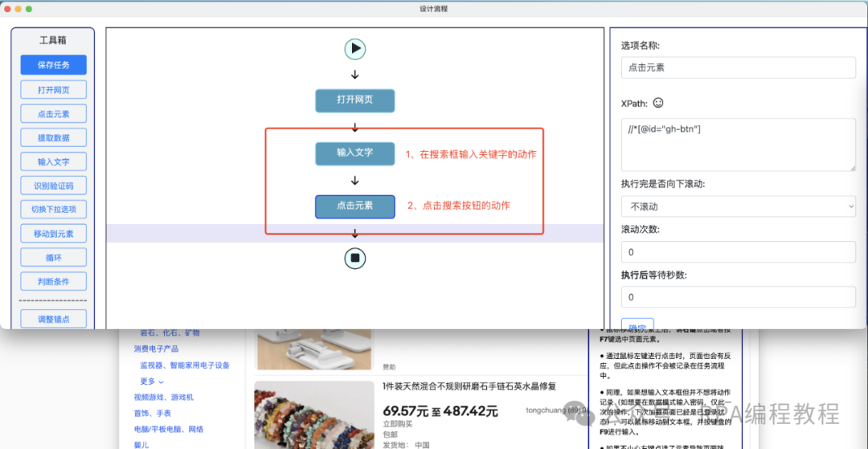Select 点击元素 tool in toolbox
Screen dimensions: 868x449
click(54, 114)
